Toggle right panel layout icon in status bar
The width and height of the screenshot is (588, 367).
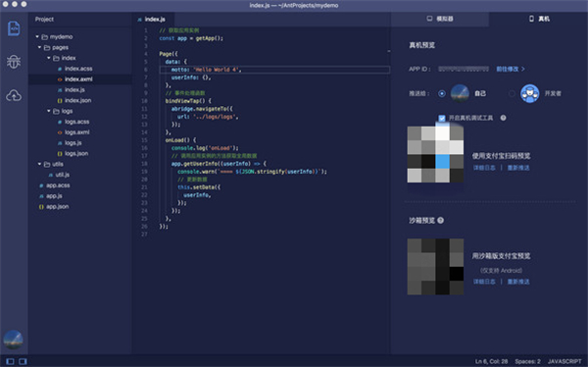point(23,361)
